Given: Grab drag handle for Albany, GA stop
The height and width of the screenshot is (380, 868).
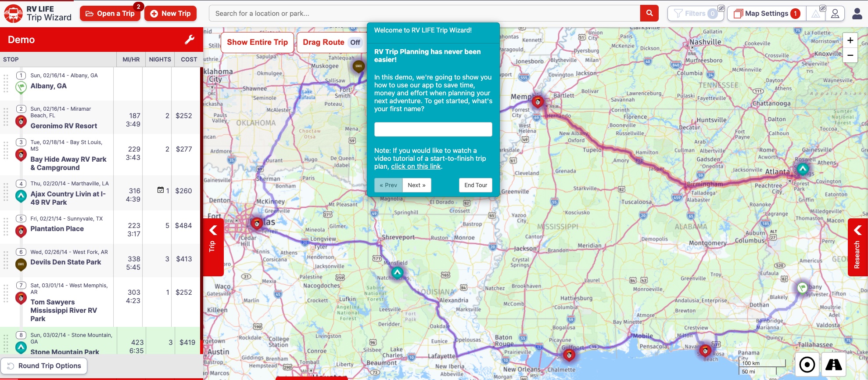Looking at the screenshot, I should point(6,83).
